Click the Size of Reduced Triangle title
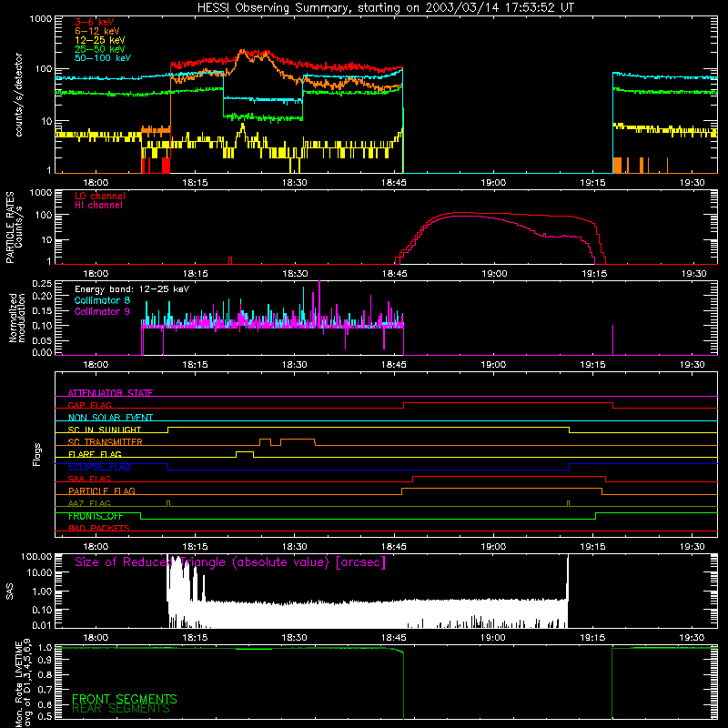The height and width of the screenshot is (728, 728). (x=230, y=562)
